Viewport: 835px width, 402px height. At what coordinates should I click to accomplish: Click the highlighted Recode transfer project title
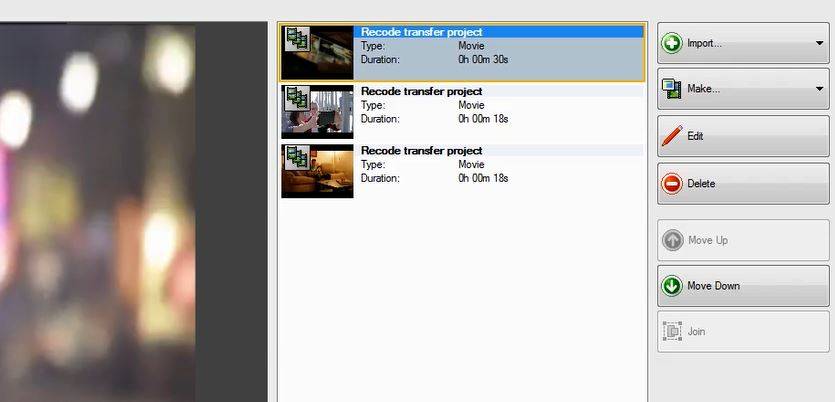pyautogui.click(x=422, y=32)
